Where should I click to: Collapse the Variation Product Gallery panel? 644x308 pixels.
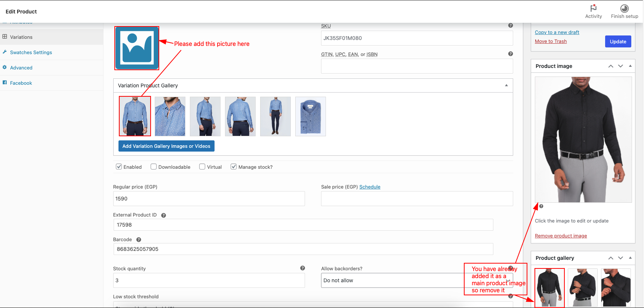click(506, 85)
